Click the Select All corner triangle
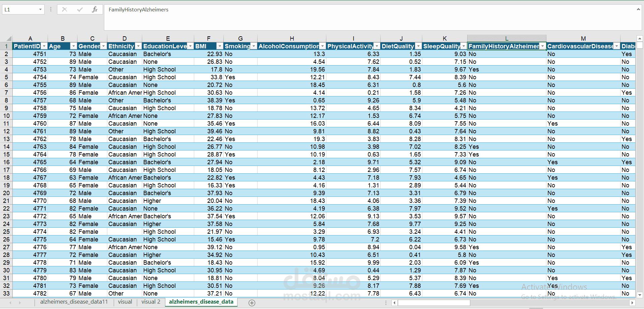 point(9,38)
